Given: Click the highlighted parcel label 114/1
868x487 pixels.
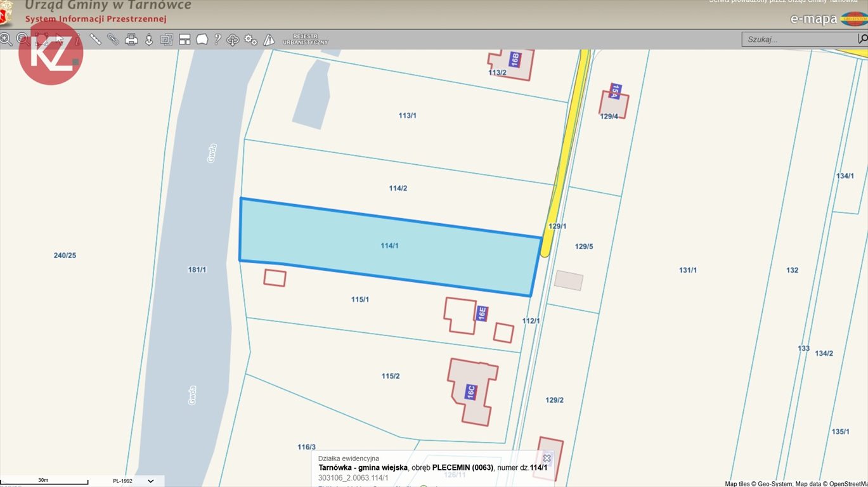Looking at the screenshot, I should (390, 245).
